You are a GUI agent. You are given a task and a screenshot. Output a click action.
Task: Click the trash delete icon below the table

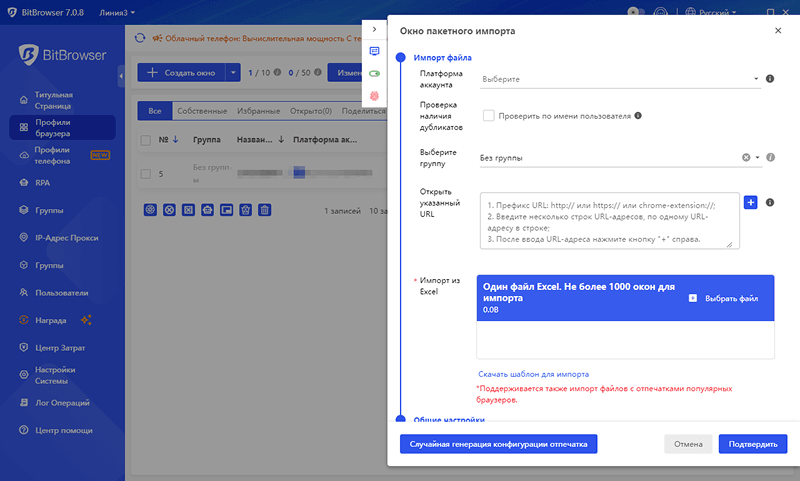pyautogui.click(x=265, y=210)
